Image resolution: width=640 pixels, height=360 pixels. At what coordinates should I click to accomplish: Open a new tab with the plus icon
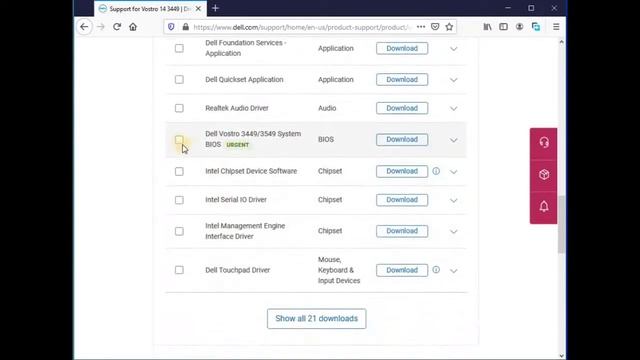[x=216, y=8]
